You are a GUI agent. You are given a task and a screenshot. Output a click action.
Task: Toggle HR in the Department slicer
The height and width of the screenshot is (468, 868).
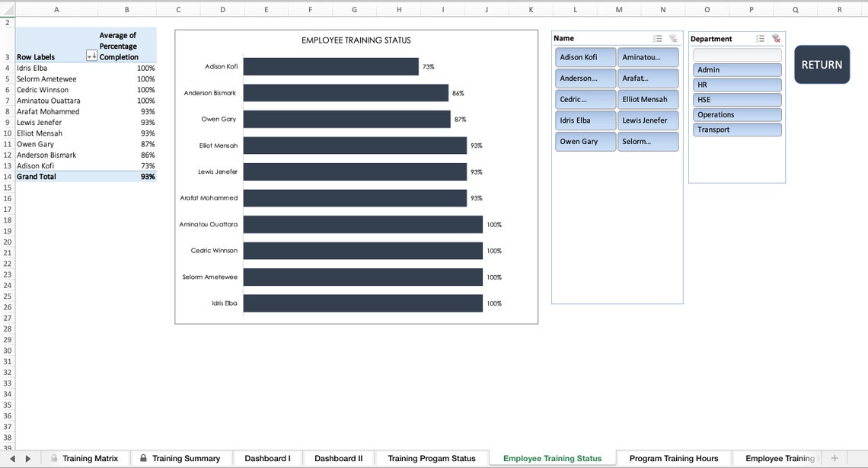(x=735, y=85)
